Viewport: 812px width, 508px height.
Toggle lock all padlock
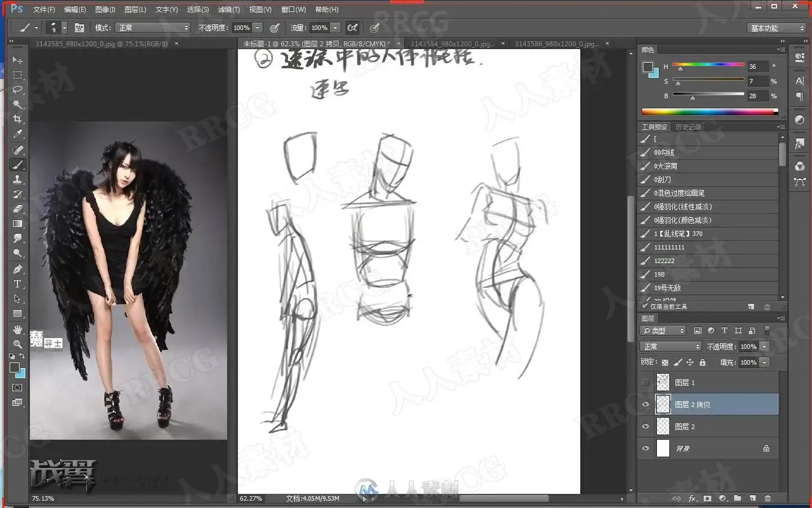703,362
